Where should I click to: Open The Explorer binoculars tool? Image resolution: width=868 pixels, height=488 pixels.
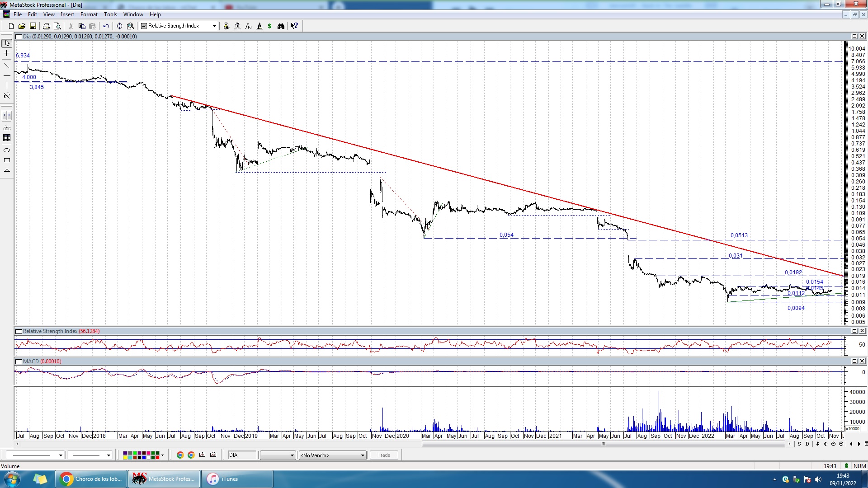click(x=281, y=26)
